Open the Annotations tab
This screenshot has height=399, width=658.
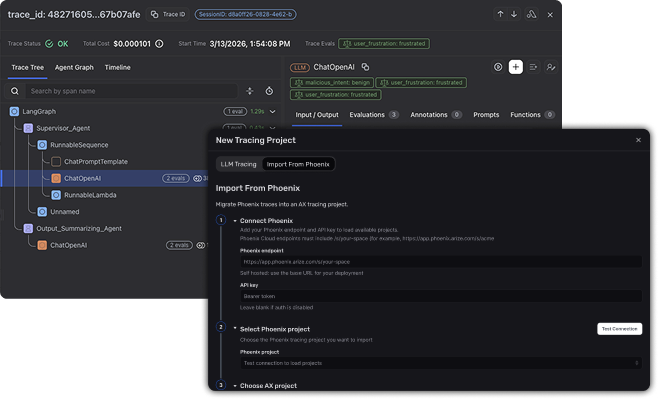(x=436, y=115)
